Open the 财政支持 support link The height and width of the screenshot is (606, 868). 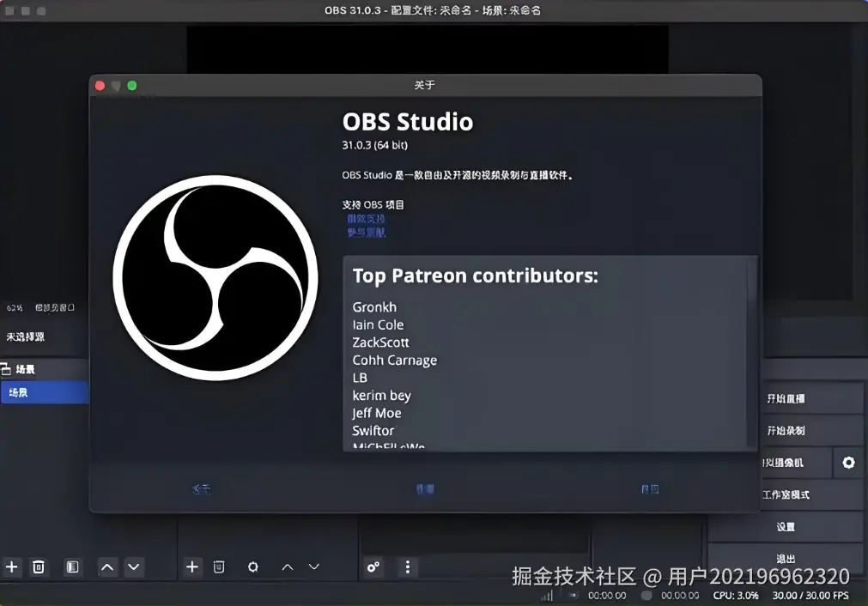(x=365, y=219)
